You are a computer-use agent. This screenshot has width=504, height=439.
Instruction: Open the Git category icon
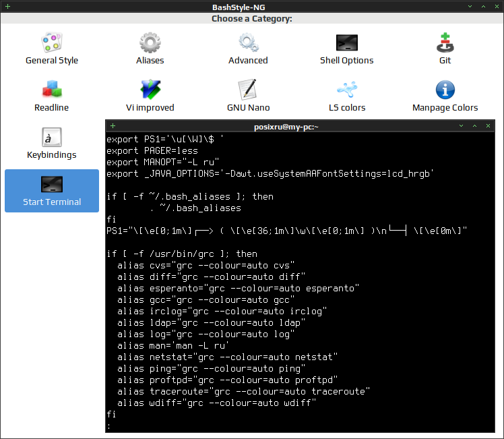click(445, 42)
